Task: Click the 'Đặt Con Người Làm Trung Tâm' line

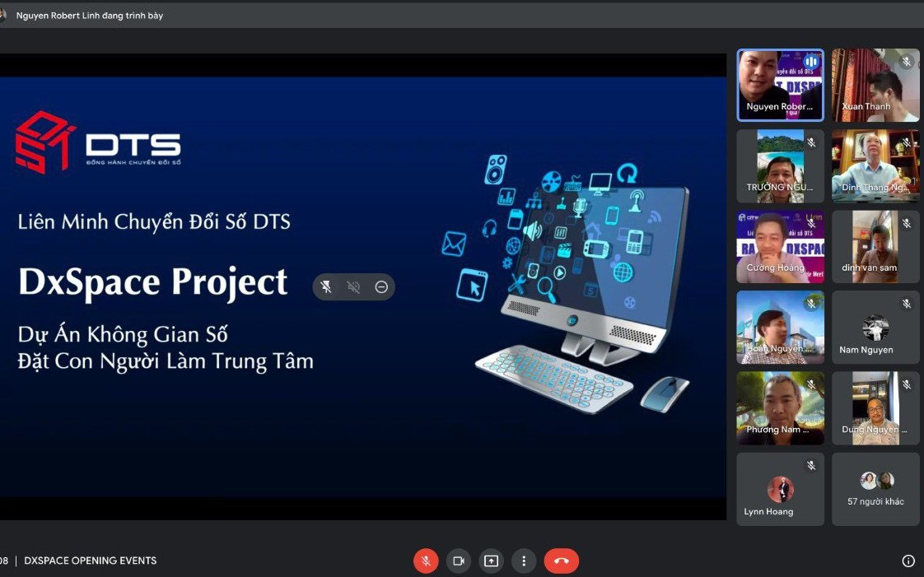Action: pos(166,361)
